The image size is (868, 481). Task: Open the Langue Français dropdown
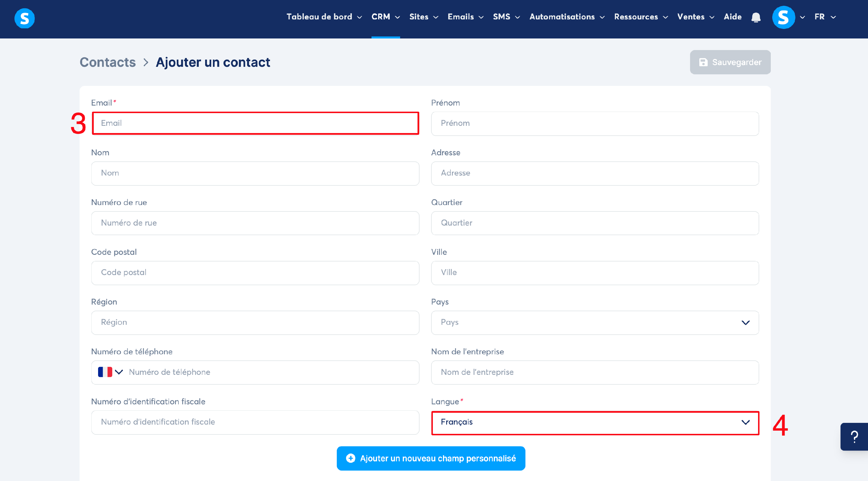pyautogui.click(x=595, y=422)
